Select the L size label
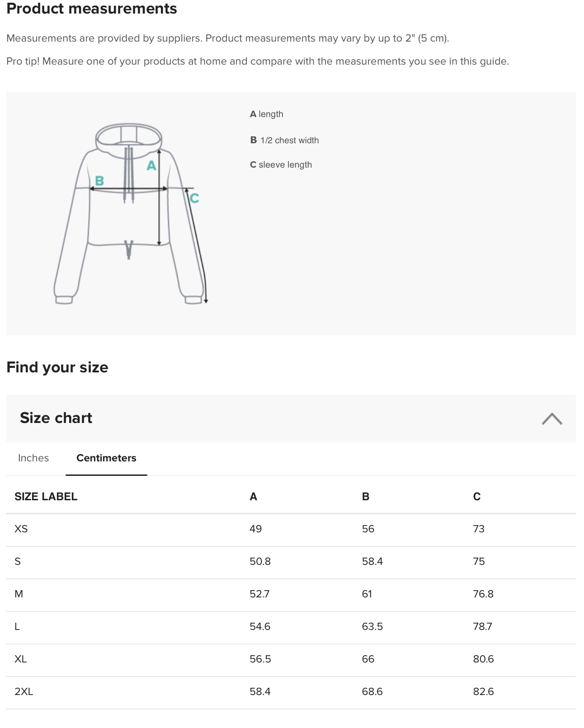This screenshot has width=584, height=728. [19, 626]
